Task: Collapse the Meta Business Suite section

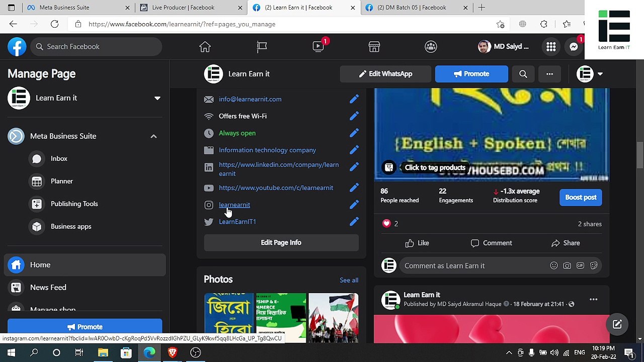Action: click(x=153, y=136)
